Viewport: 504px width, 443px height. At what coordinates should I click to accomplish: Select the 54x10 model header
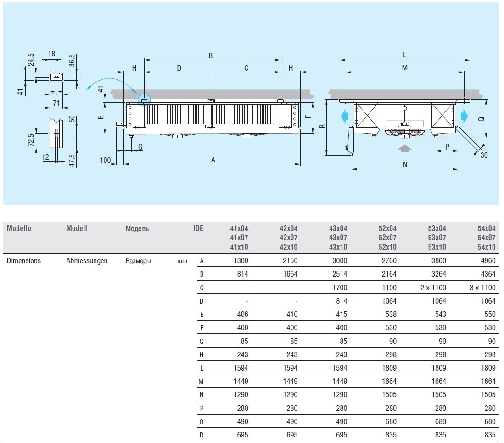[486, 247]
